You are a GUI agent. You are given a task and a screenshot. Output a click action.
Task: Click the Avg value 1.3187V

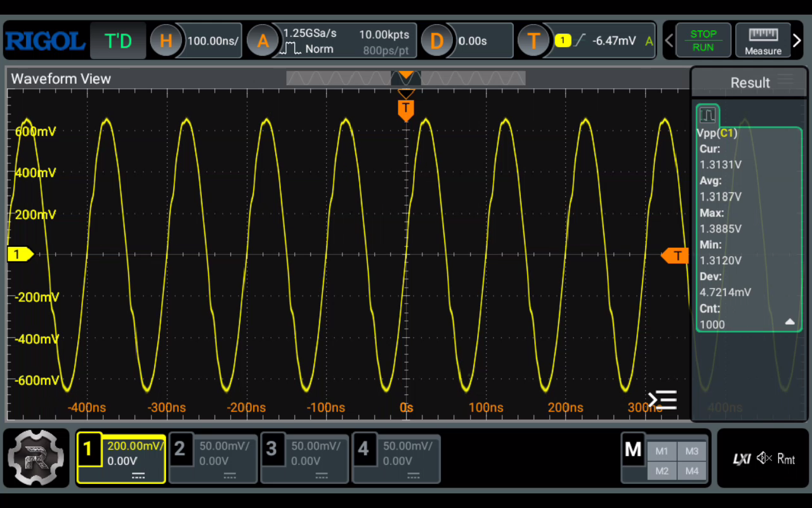click(x=721, y=197)
